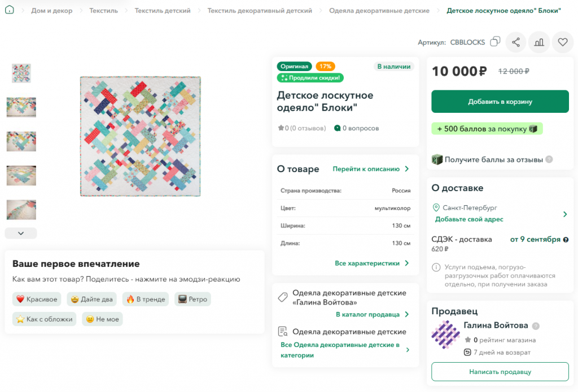Select the 'Дайте два' emoji reaction
This screenshot has height=392, width=578.
92,299
